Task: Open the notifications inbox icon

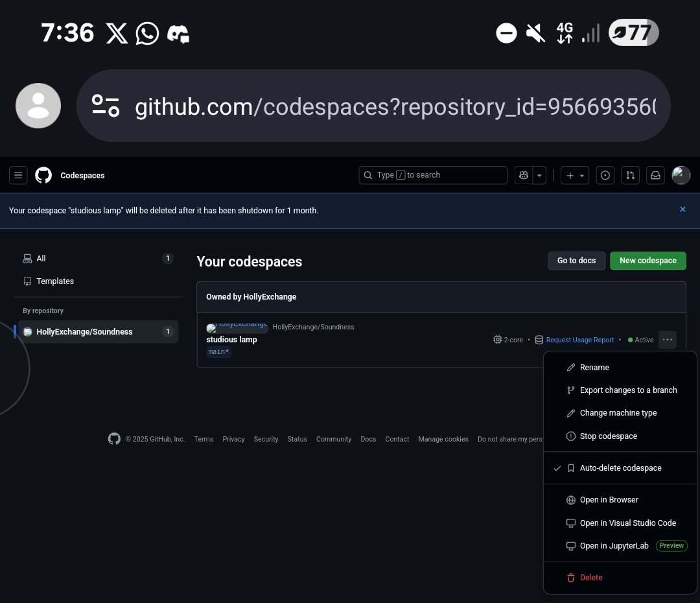Action: coord(655,175)
